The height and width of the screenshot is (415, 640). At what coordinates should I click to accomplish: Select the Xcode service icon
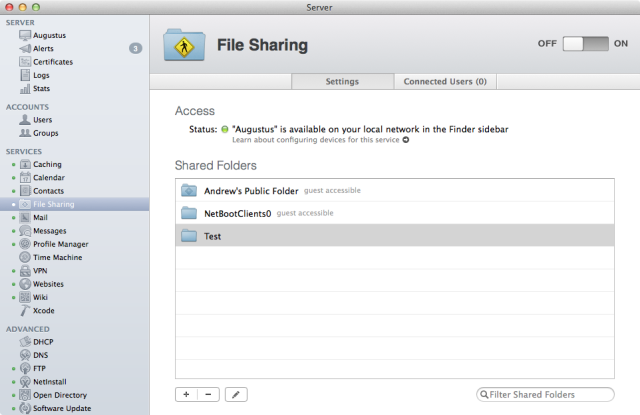pyautogui.click(x=25, y=311)
